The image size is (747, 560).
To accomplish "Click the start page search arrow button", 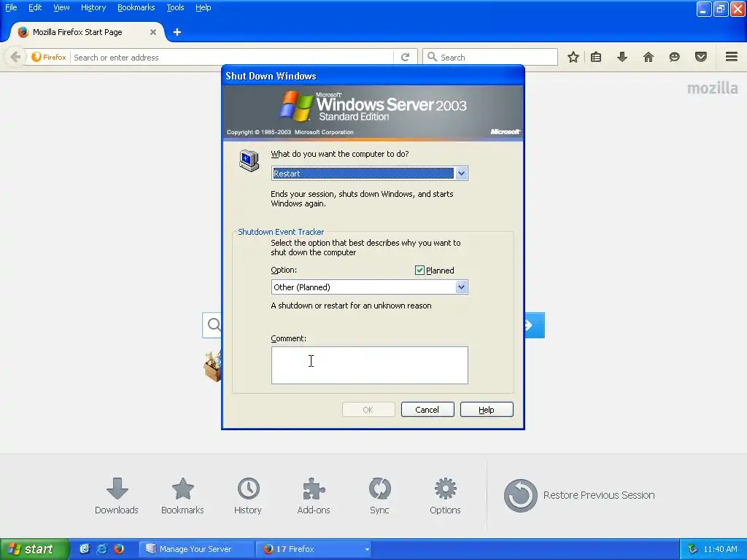I will pos(535,325).
